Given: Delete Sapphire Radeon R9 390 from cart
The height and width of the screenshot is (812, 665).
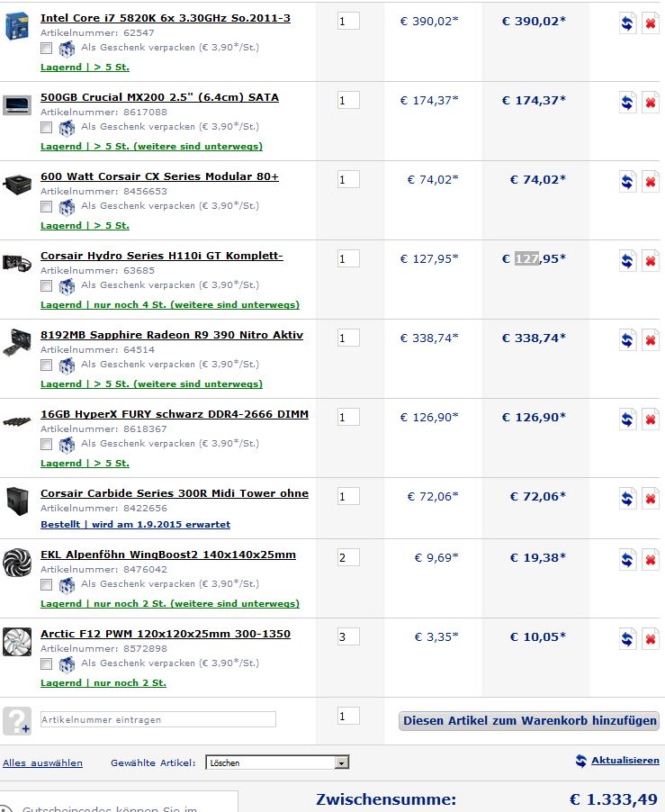Looking at the screenshot, I should click(650, 339).
